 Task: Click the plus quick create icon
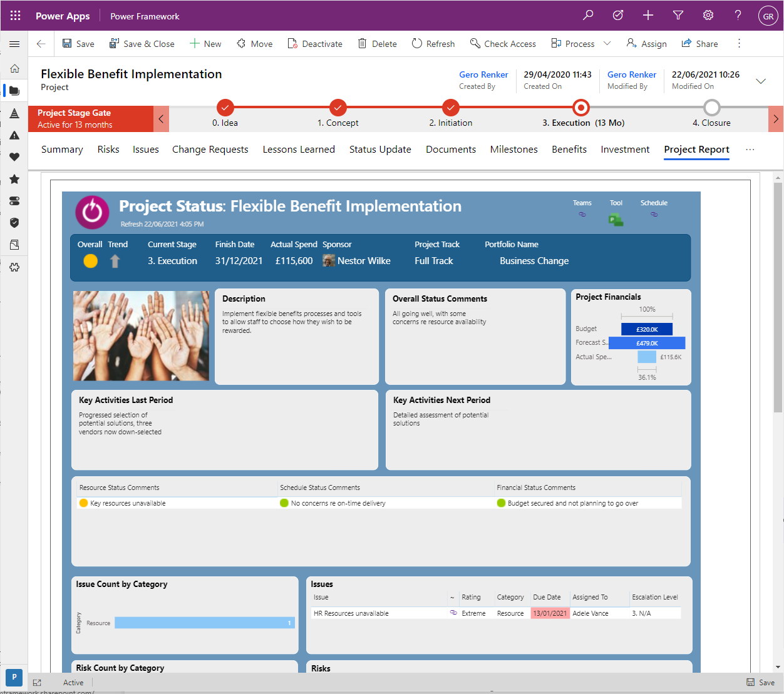tap(648, 15)
